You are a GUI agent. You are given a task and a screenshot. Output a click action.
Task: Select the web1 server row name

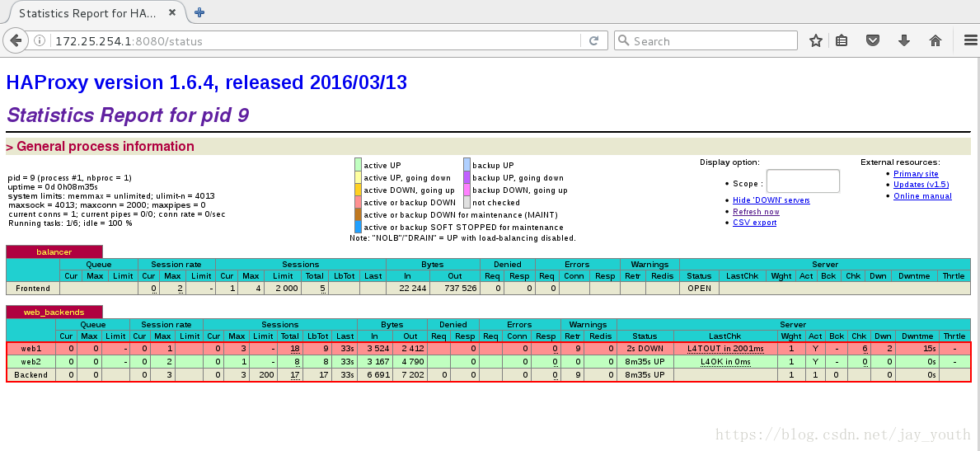pyautogui.click(x=30, y=349)
